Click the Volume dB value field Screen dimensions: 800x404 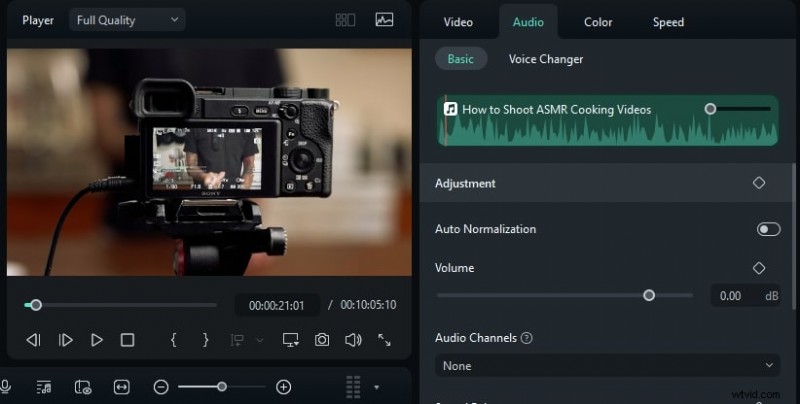click(745, 296)
